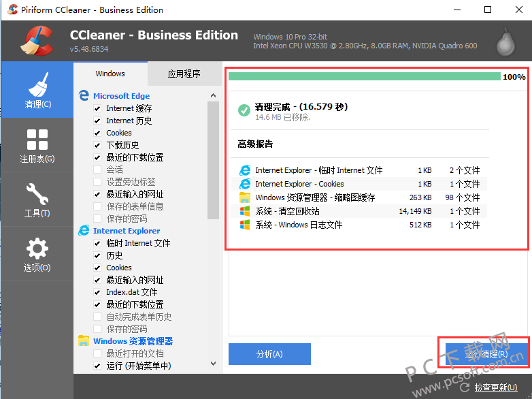
Task: Uncheck 最近的下载位置 under Internet Explorer
Action: pos(97,304)
